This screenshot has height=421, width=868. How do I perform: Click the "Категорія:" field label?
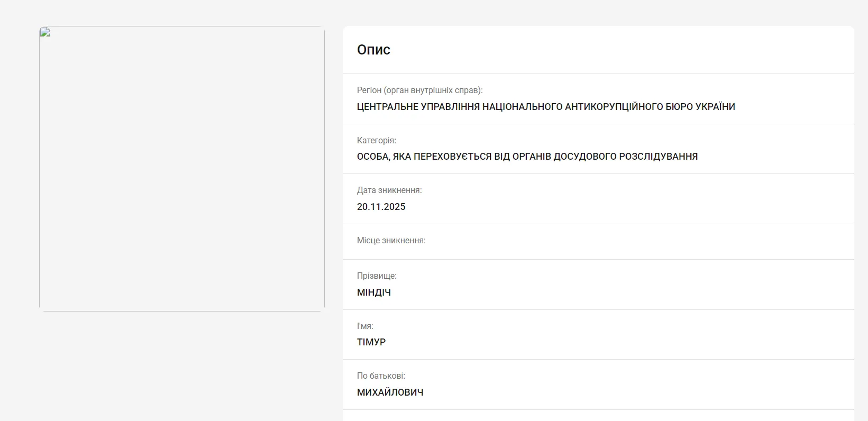coord(376,141)
